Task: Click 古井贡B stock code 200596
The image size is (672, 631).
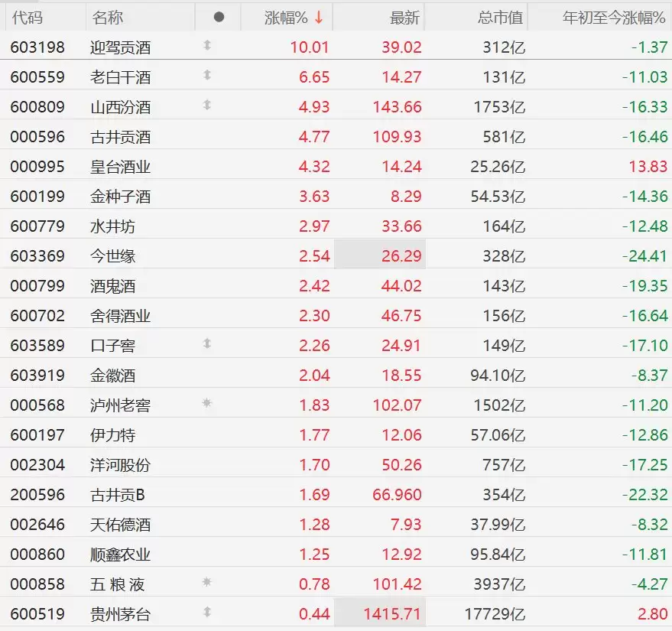Action: click(x=37, y=494)
